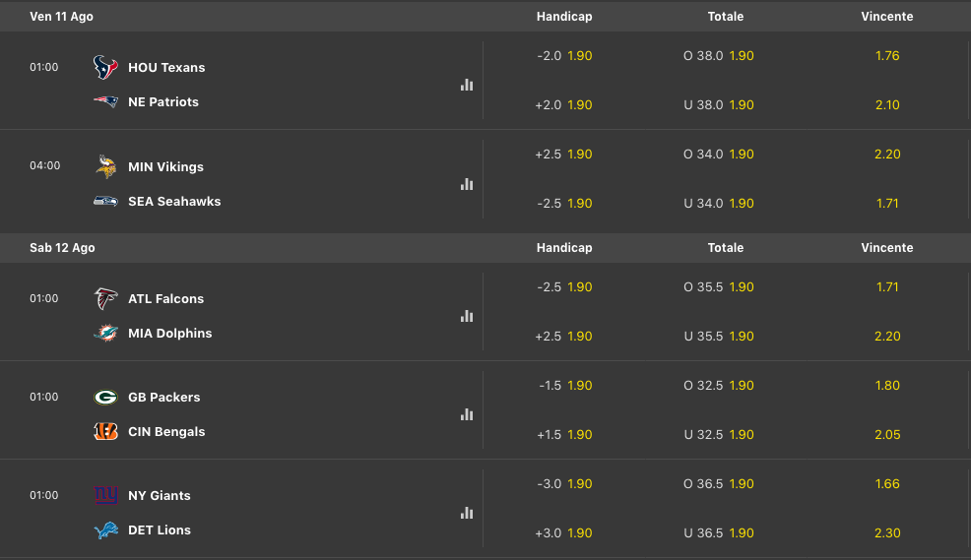Screen dimensions: 971x560
Task: Open stats icon for Giants vs Lions
Action: point(467,513)
